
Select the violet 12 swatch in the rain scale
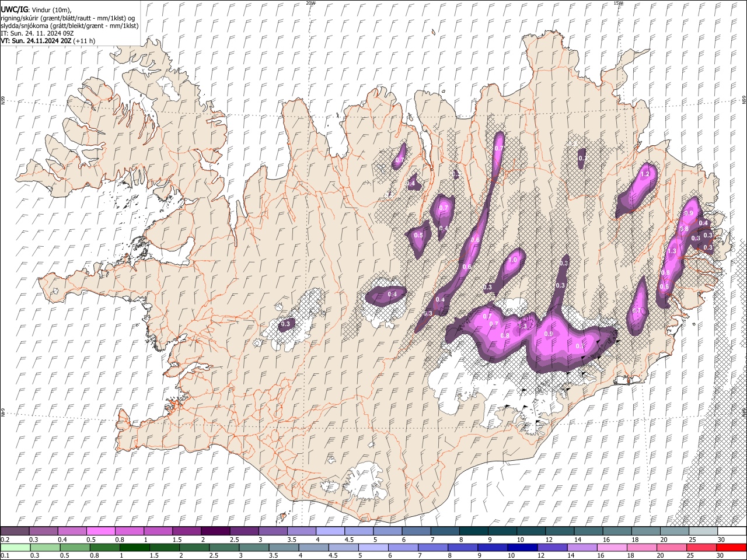coord(552,547)
